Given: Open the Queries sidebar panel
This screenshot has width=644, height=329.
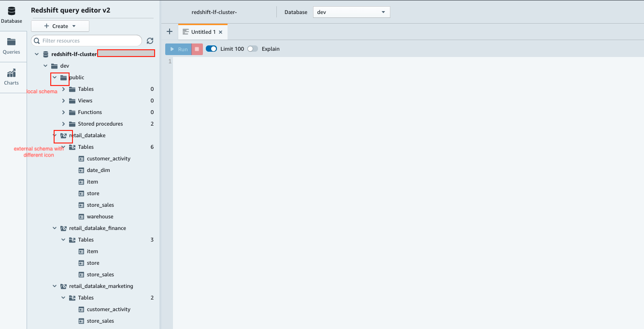Looking at the screenshot, I should tap(11, 46).
